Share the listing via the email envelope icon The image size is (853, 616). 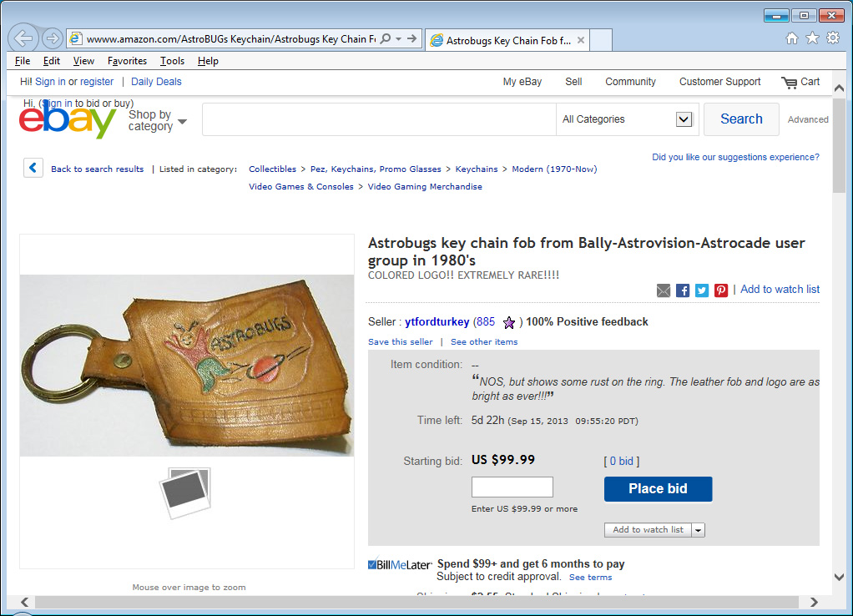[664, 290]
